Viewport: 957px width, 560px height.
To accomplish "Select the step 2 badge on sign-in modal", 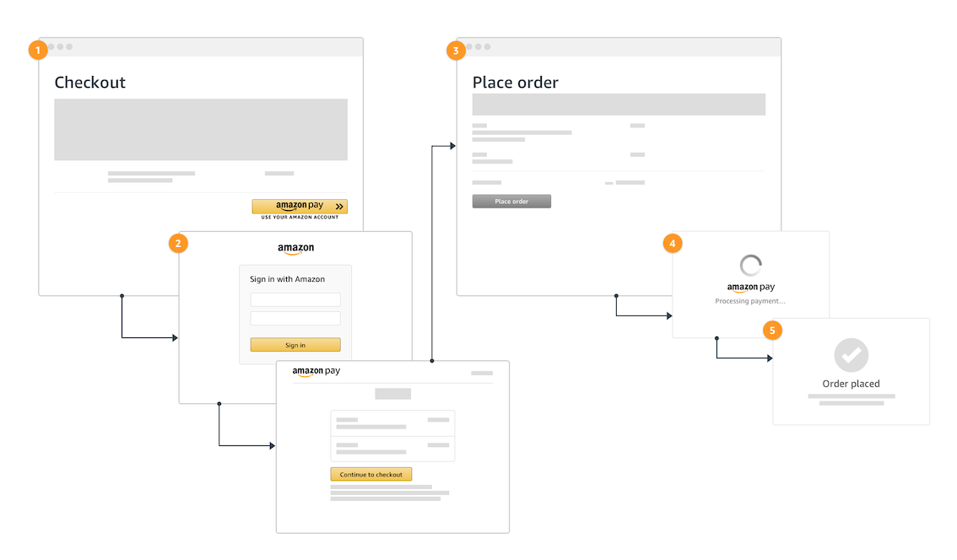I will 178,243.
